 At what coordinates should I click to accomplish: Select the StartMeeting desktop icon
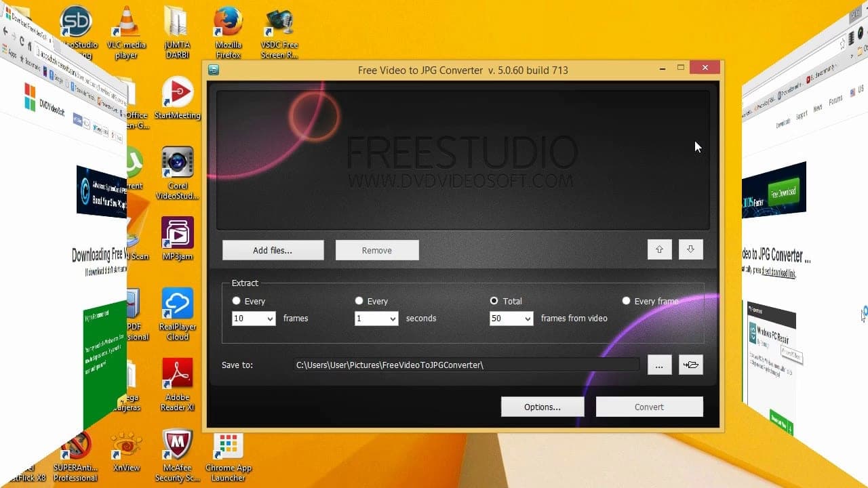177,98
